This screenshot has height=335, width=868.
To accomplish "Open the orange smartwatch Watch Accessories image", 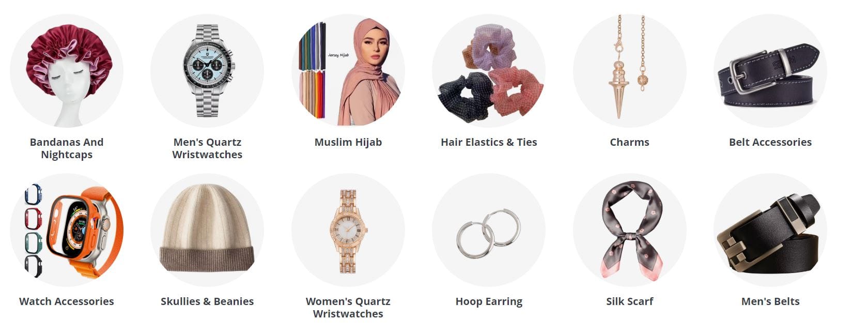I will [x=67, y=230].
